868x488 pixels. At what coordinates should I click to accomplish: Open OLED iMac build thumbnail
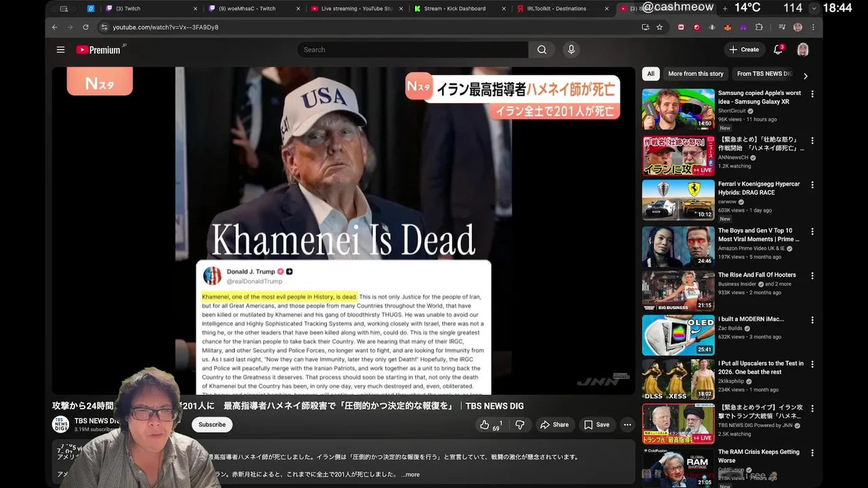point(678,335)
